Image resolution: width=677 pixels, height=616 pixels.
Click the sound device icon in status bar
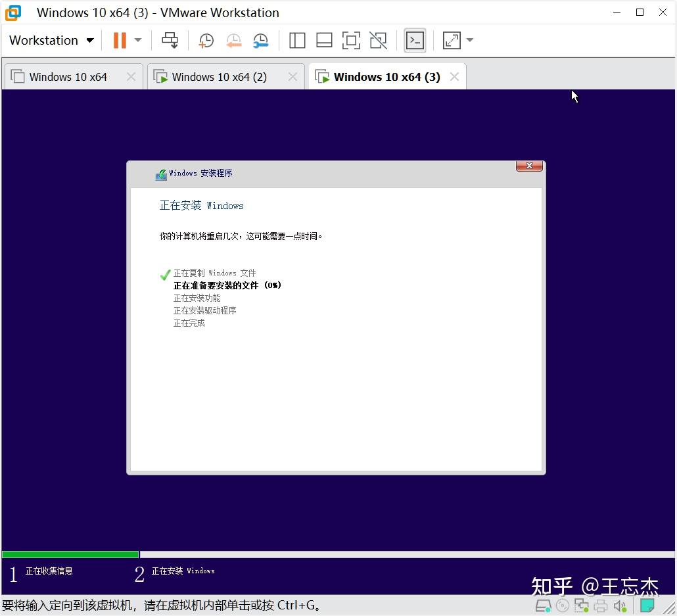click(620, 605)
